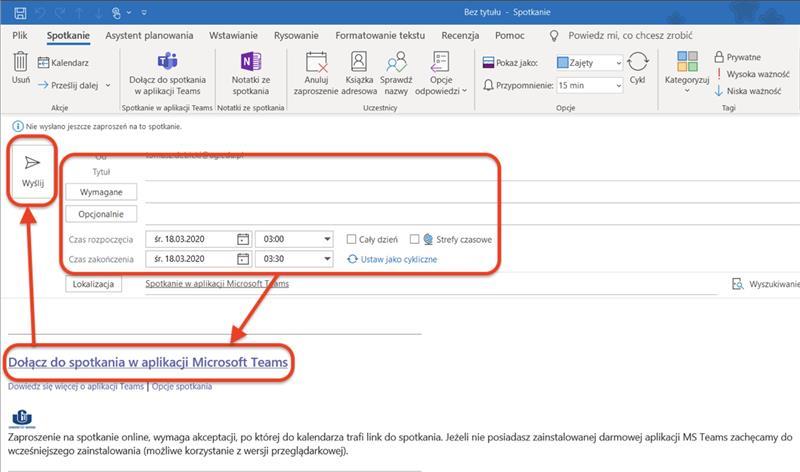
Task: Switch to Asystent planowania tab
Action: click(x=148, y=35)
